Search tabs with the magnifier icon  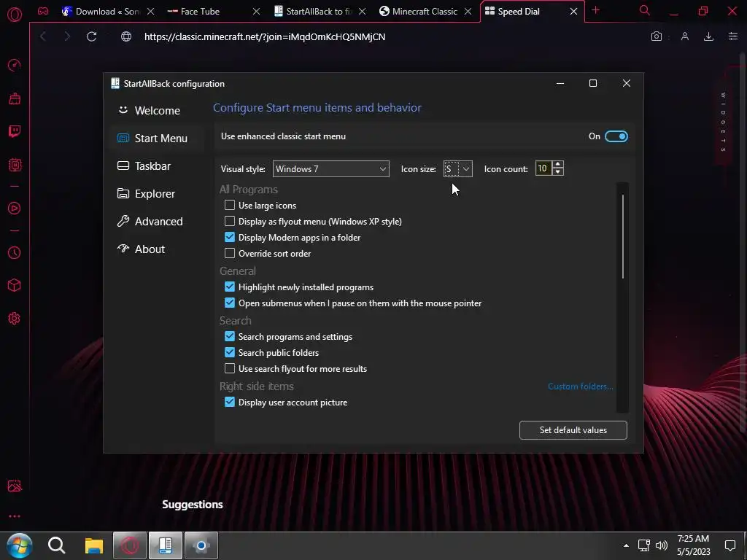tap(645, 10)
